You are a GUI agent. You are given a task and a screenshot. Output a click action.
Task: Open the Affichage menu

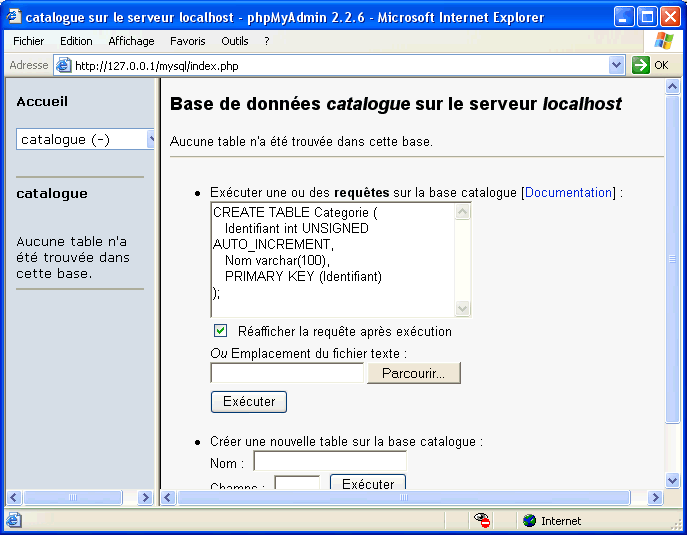pyautogui.click(x=131, y=41)
